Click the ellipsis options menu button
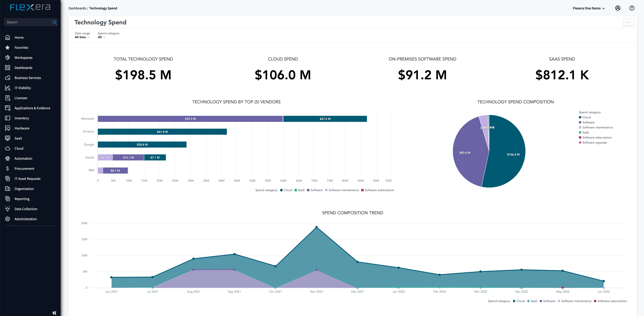 coord(628,22)
